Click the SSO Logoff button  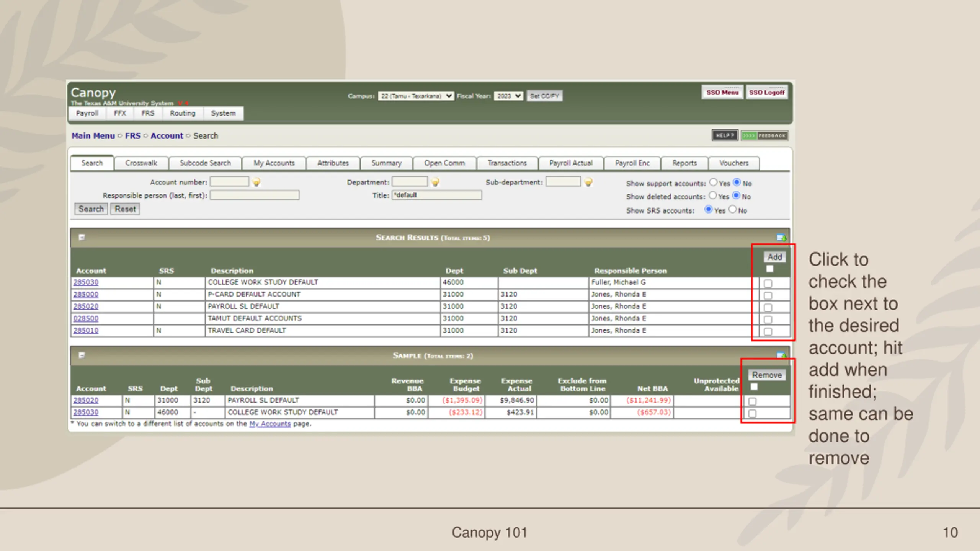point(767,93)
